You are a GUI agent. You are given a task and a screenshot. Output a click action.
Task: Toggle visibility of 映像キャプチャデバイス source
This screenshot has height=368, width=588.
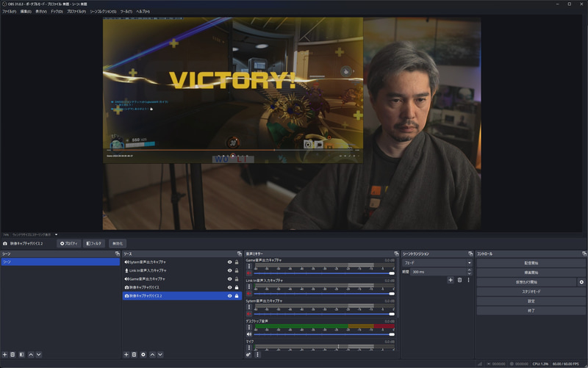[x=230, y=287]
